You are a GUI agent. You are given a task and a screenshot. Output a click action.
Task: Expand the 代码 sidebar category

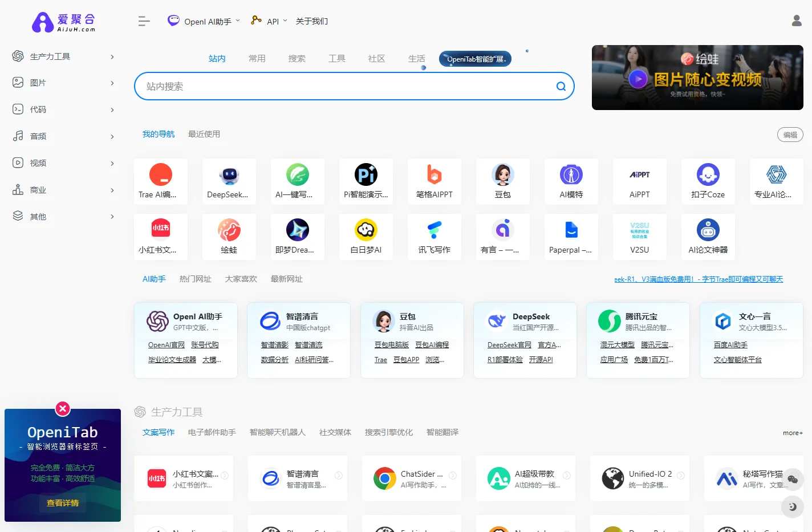[63, 109]
